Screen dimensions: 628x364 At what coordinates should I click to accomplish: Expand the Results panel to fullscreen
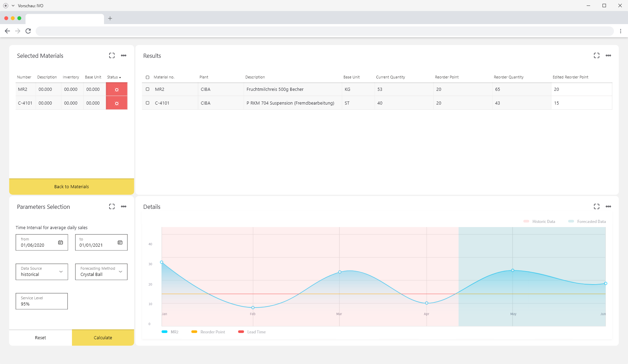[x=597, y=55]
